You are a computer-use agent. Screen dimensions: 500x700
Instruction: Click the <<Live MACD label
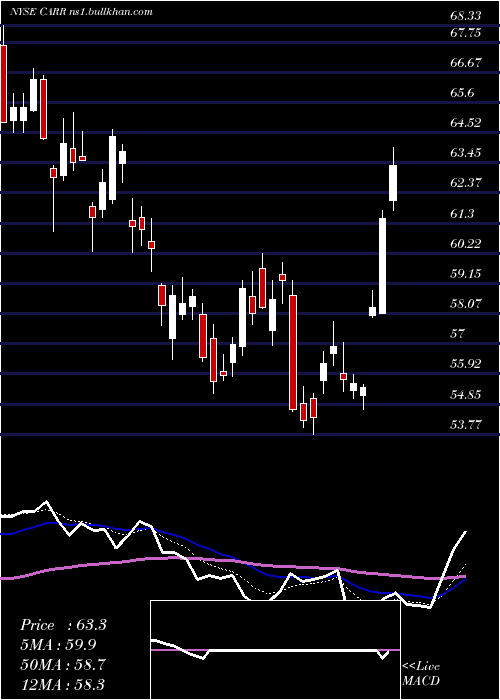click(421, 673)
